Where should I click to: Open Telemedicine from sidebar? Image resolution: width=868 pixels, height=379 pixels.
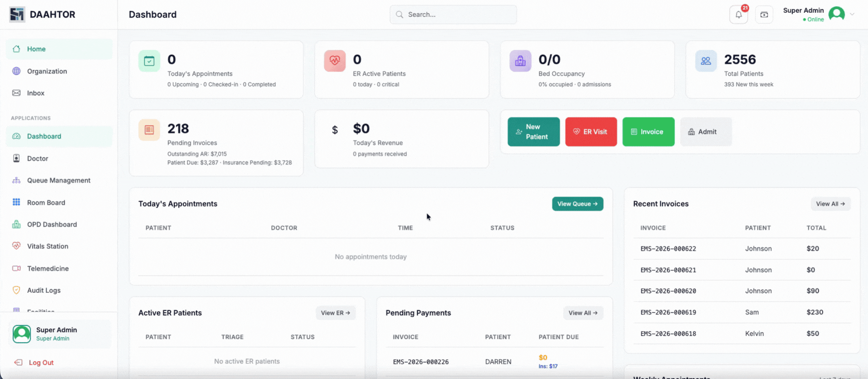59,268
